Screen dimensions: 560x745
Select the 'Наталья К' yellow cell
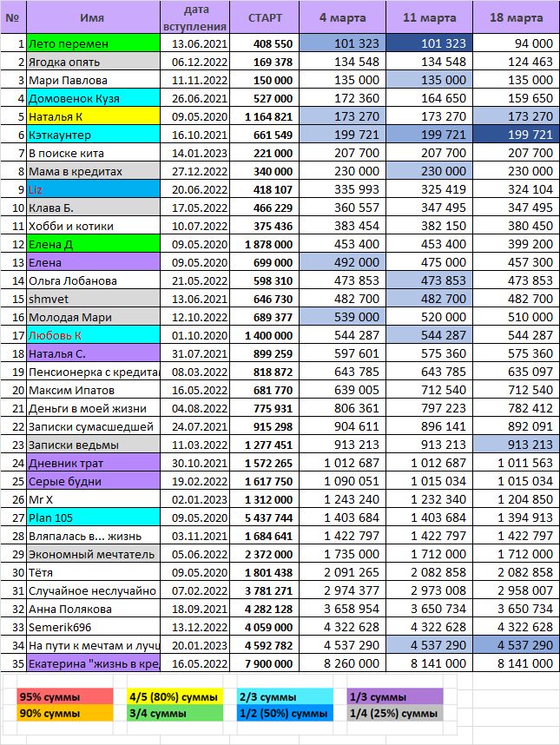click(x=93, y=116)
